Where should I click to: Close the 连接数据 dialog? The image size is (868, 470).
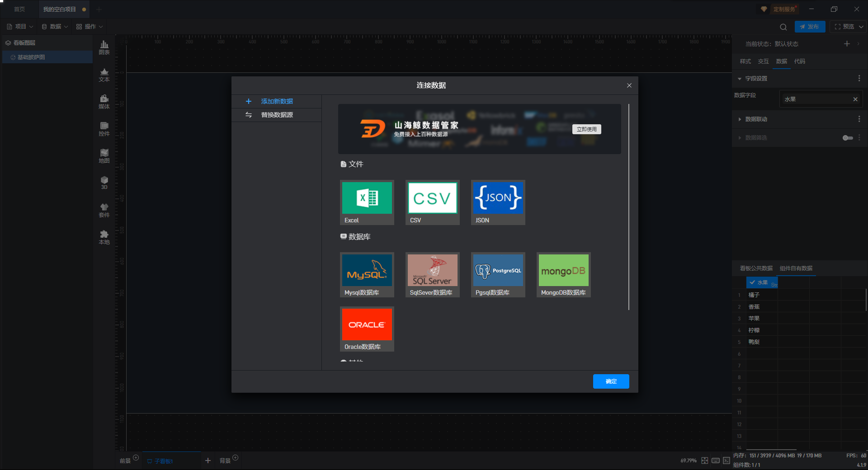tap(629, 85)
